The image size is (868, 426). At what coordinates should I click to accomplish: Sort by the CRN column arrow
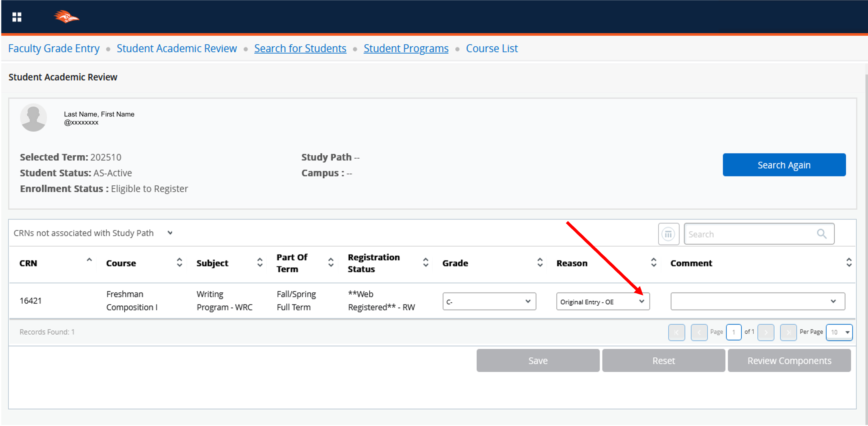tap(89, 260)
